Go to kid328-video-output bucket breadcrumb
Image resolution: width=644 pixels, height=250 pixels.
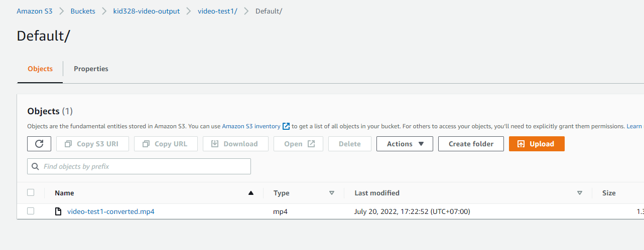click(x=147, y=11)
